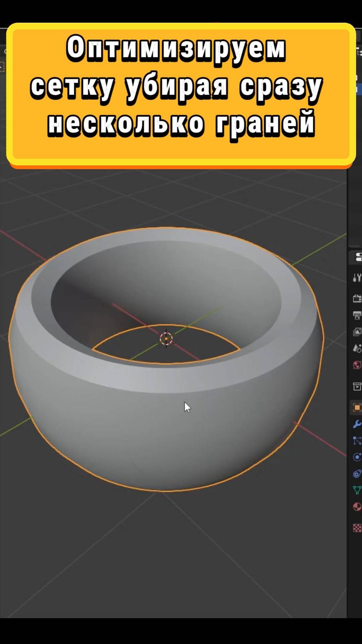Open the Object Data tab (green triangle)

(357, 490)
